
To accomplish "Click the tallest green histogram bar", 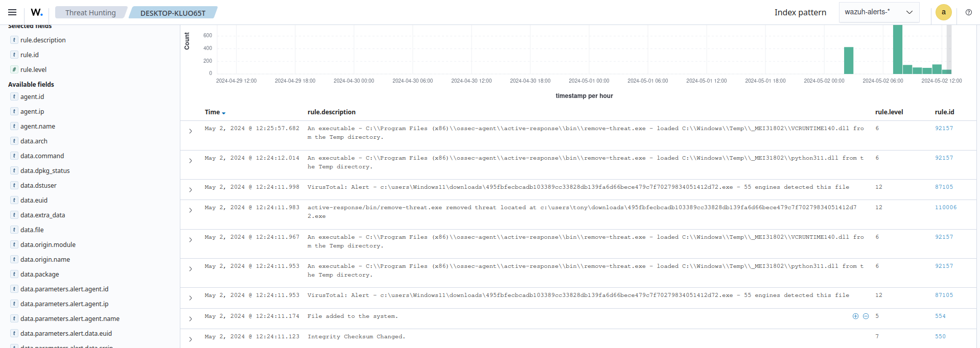I will (x=897, y=49).
